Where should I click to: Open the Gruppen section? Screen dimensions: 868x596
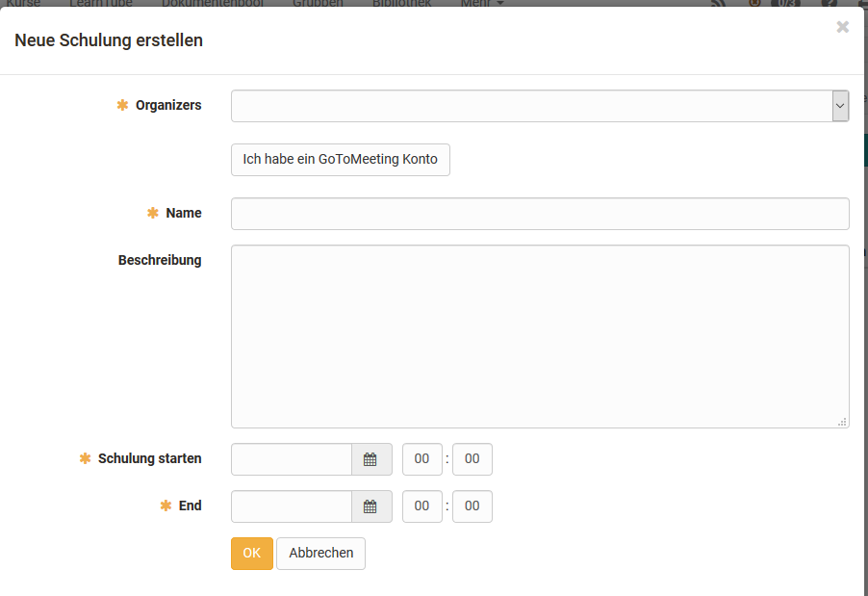tap(318, 3)
